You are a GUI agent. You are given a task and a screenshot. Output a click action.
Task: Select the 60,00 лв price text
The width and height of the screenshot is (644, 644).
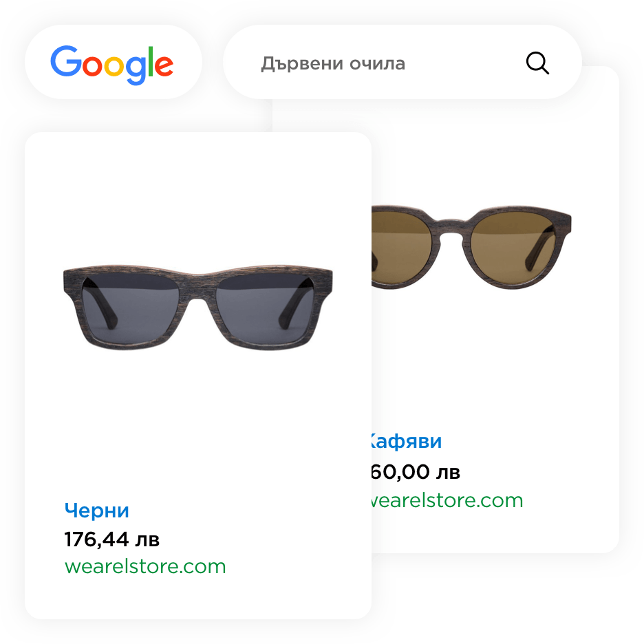416,471
